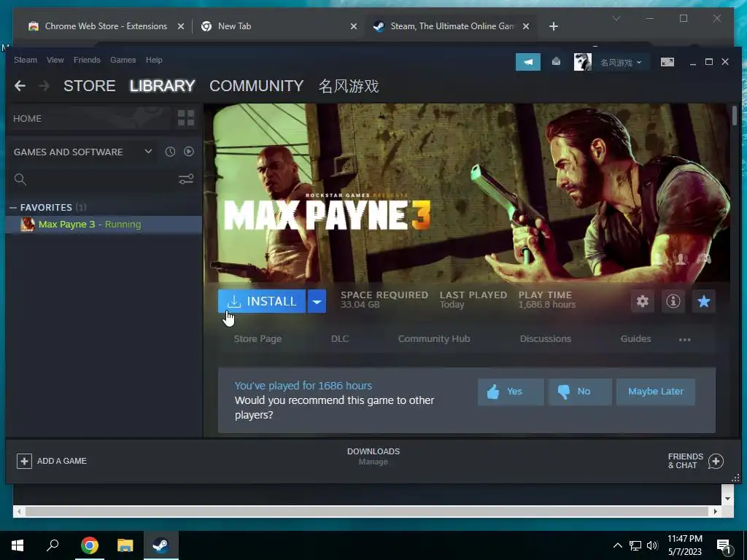
Task: Open File Explorer from the taskbar
Action: click(x=125, y=545)
